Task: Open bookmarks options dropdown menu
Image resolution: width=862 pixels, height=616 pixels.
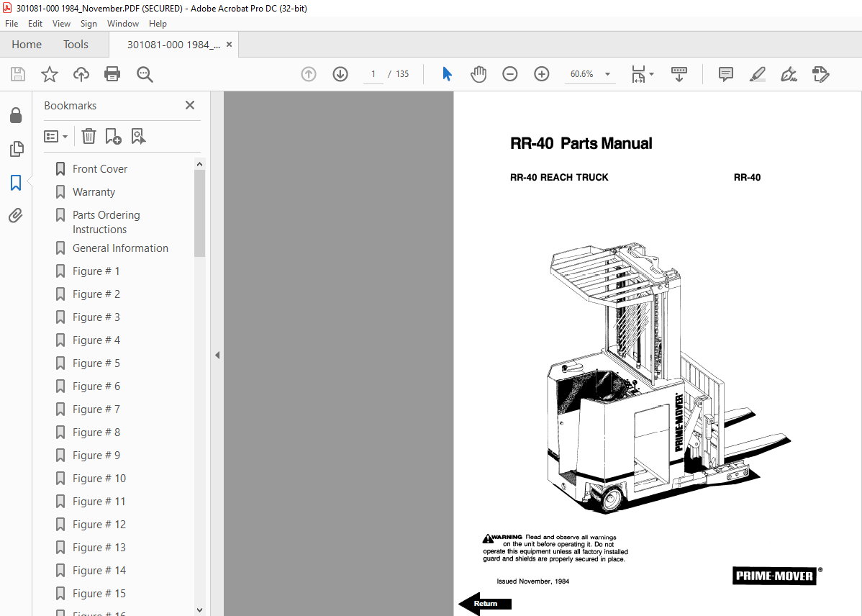Action: (x=55, y=136)
